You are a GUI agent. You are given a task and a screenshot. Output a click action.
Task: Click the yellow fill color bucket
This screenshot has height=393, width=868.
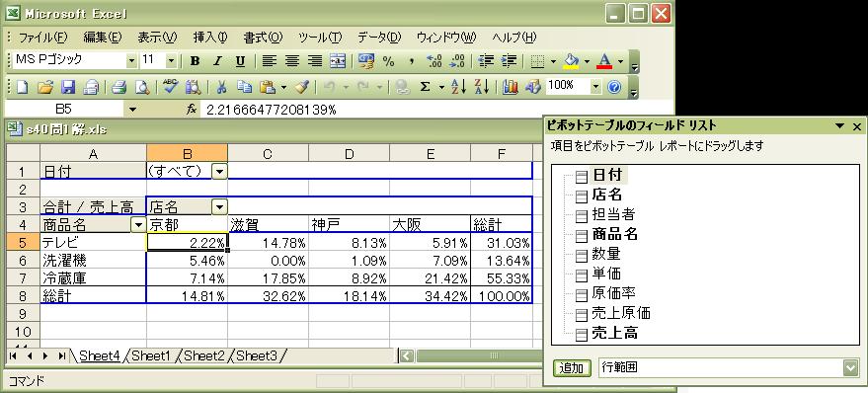coord(571,61)
